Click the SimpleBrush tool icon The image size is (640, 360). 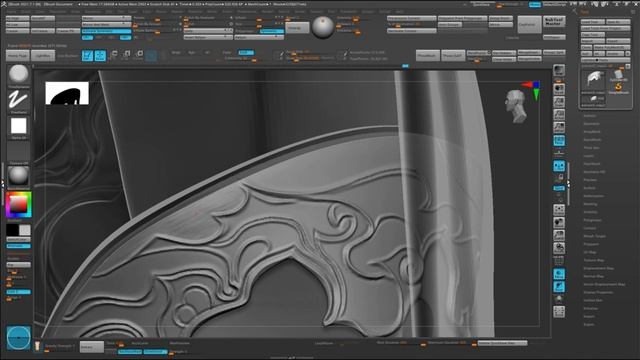click(x=618, y=88)
